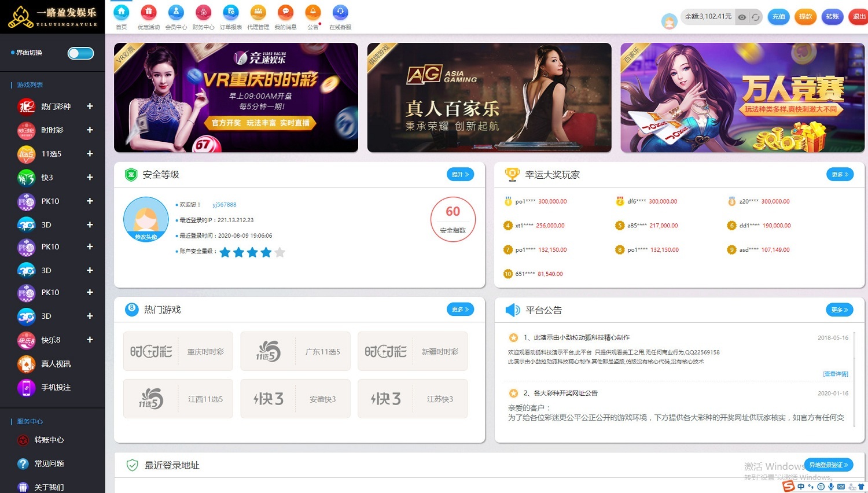Open 查看详情 link in platform announcement

[x=835, y=374]
